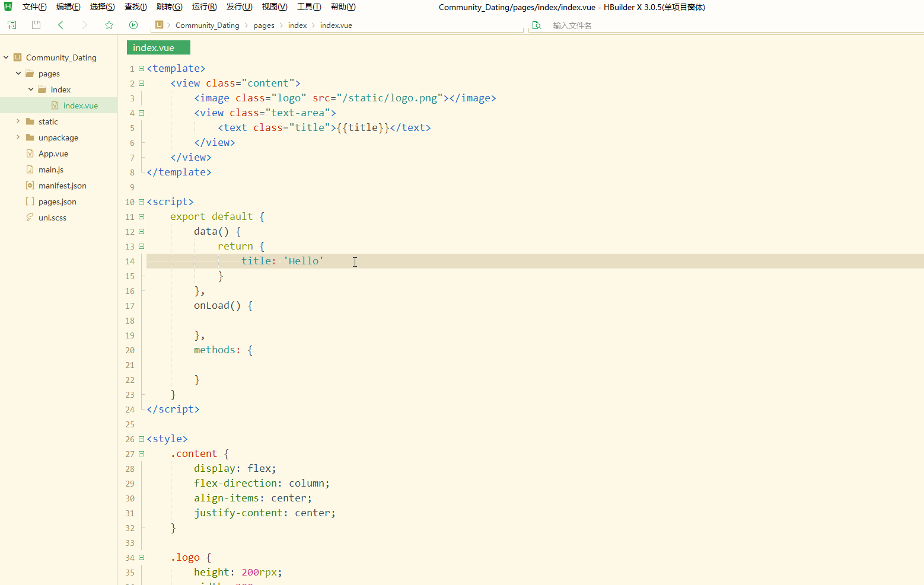Click the back navigation arrow
924x585 pixels.
60,25
